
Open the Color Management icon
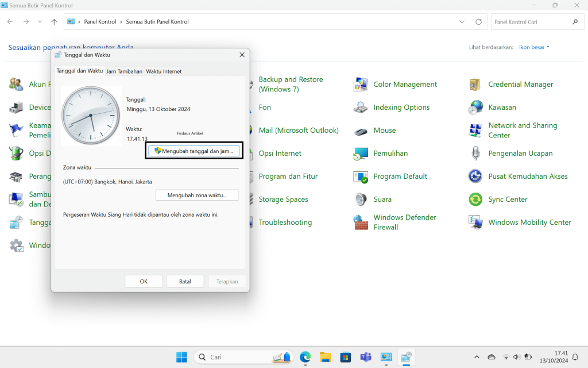click(361, 85)
